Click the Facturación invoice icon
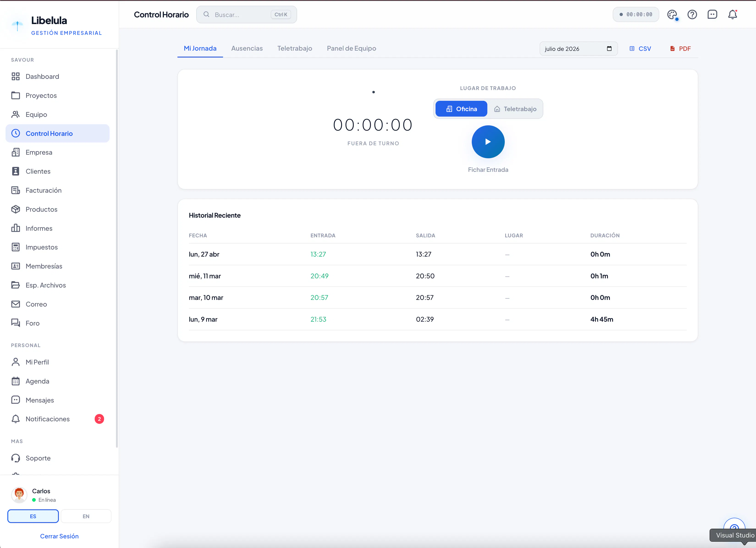The image size is (756, 548). [16, 190]
